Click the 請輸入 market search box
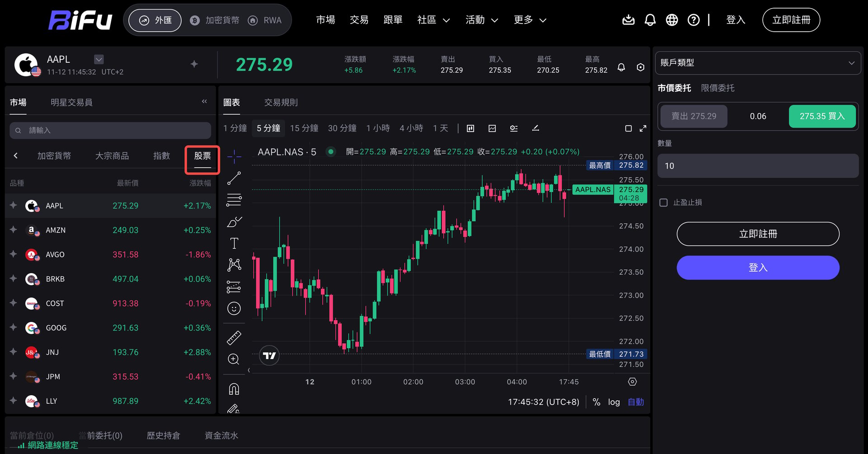868x454 pixels. click(x=110, y=131)
